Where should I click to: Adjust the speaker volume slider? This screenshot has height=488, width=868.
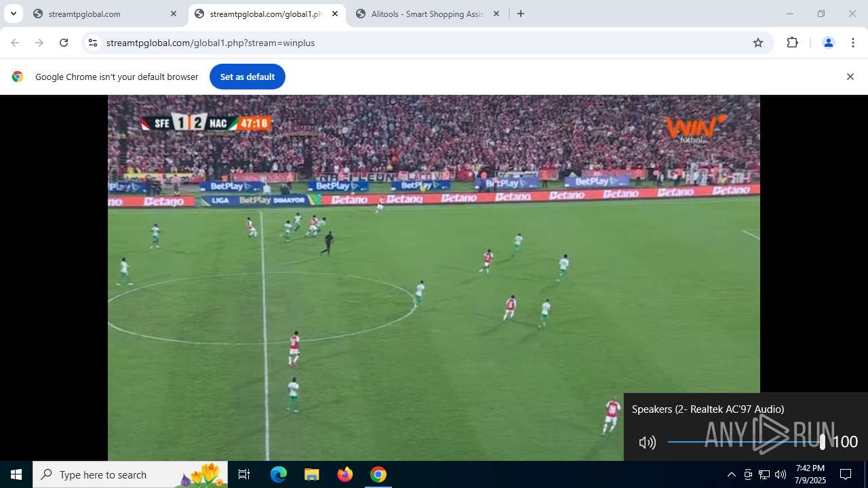click(x=746, y=442)
